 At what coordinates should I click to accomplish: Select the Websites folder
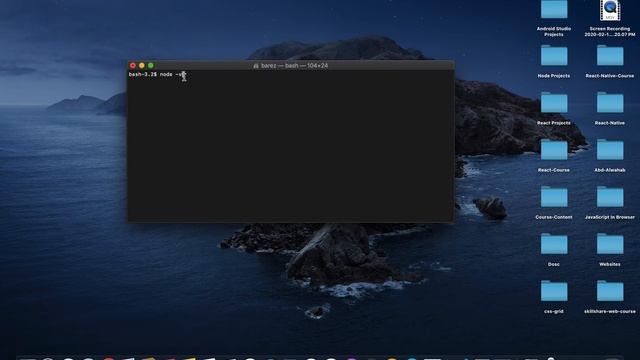[610, 244]
